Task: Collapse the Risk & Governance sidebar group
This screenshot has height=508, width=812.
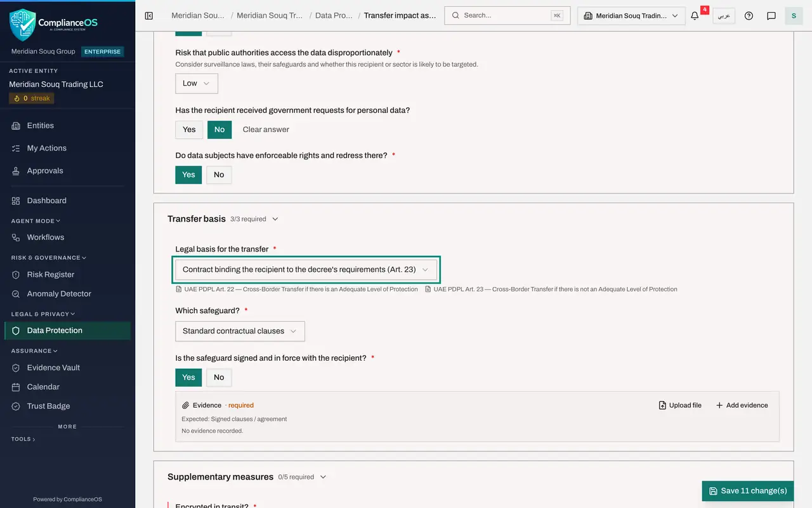Action: point(48,258)
